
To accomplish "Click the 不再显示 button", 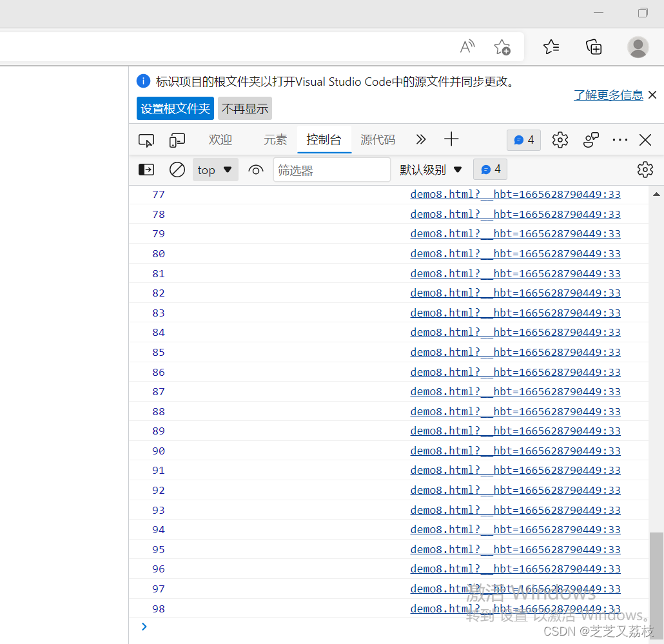I will pyautogui.click(x=245, y=108).
